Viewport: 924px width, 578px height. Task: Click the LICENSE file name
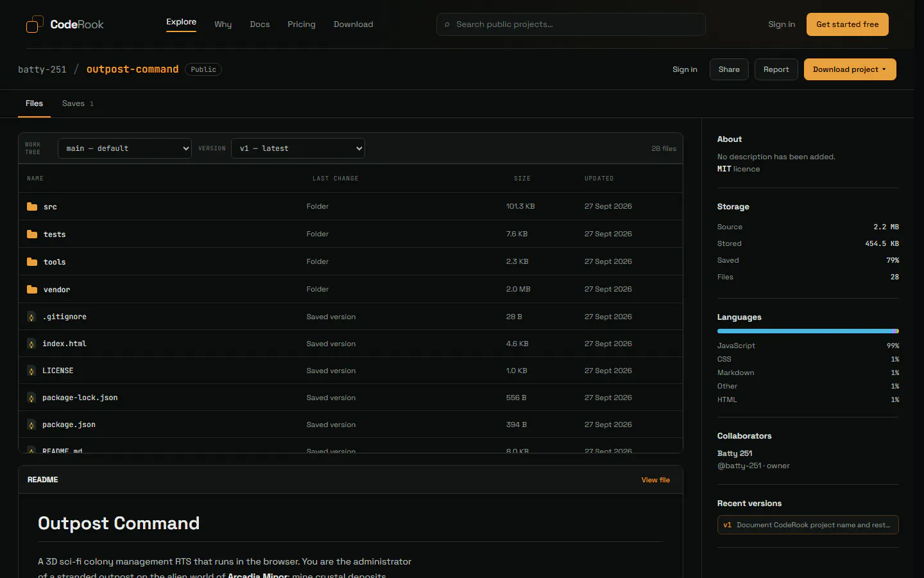[x=58, y=371]
